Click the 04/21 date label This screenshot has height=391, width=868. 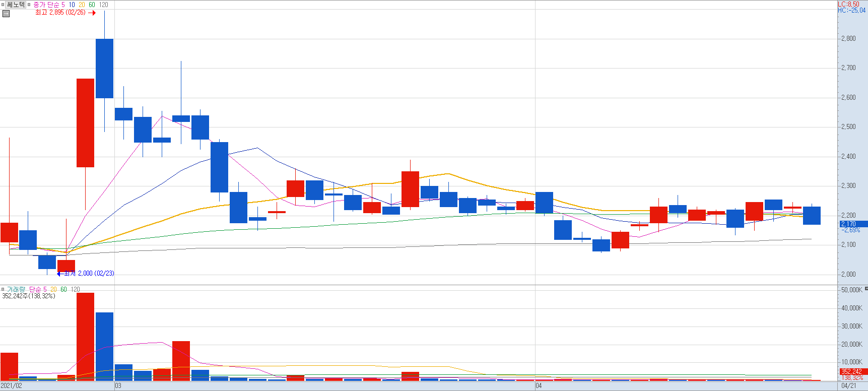849,386
